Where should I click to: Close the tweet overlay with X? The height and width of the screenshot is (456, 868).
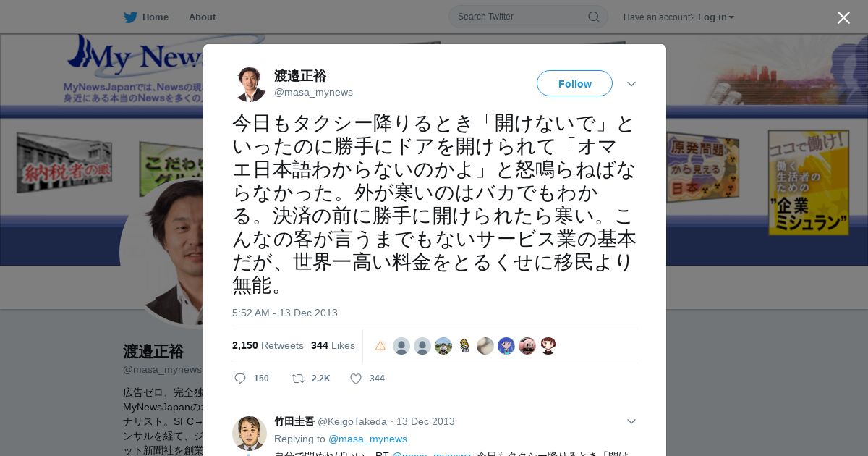point(843,17)
